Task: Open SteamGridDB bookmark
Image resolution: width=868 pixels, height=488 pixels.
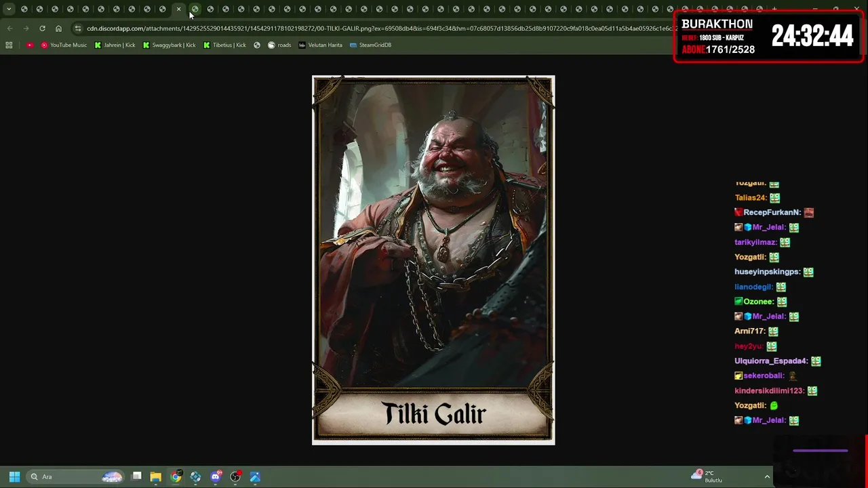Action: coord(370,45)
